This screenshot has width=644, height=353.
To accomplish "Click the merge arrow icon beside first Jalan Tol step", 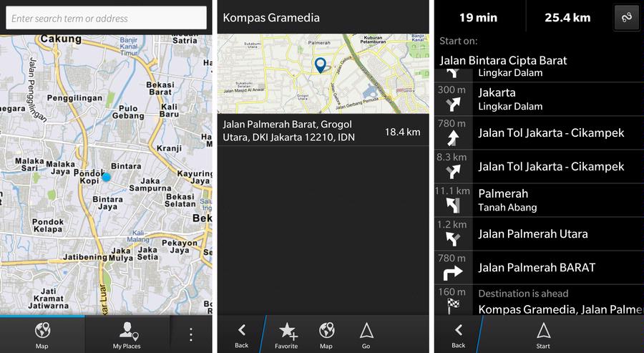I will 454,138.
